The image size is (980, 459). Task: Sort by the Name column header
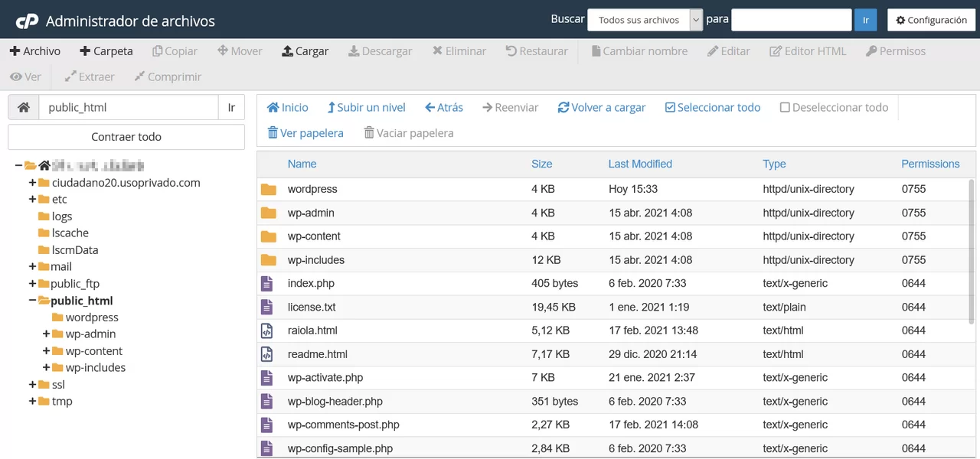(302, 164)
